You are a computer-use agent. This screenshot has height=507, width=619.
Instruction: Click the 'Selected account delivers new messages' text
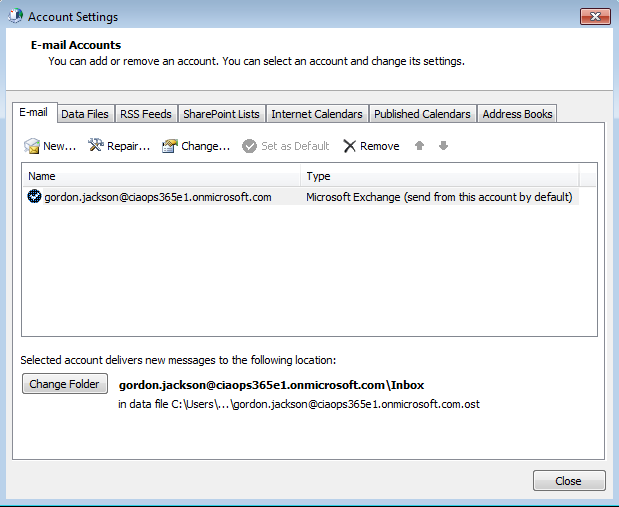(x=178, y=360)
